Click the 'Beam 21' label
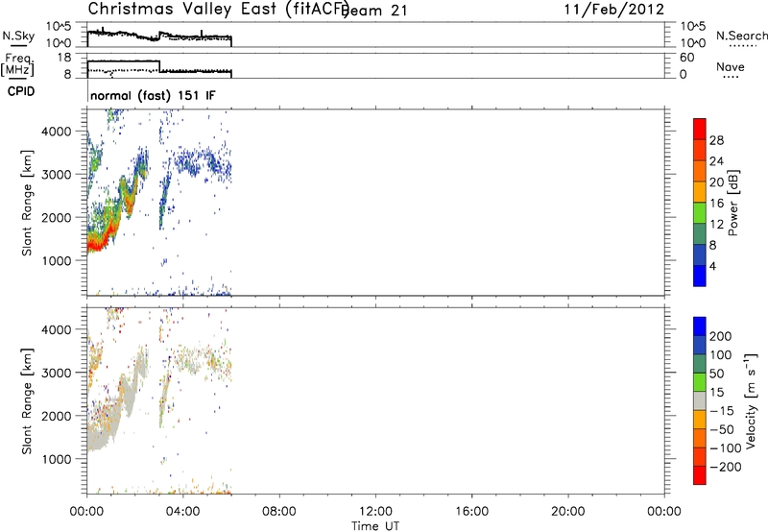 (374, 11)
